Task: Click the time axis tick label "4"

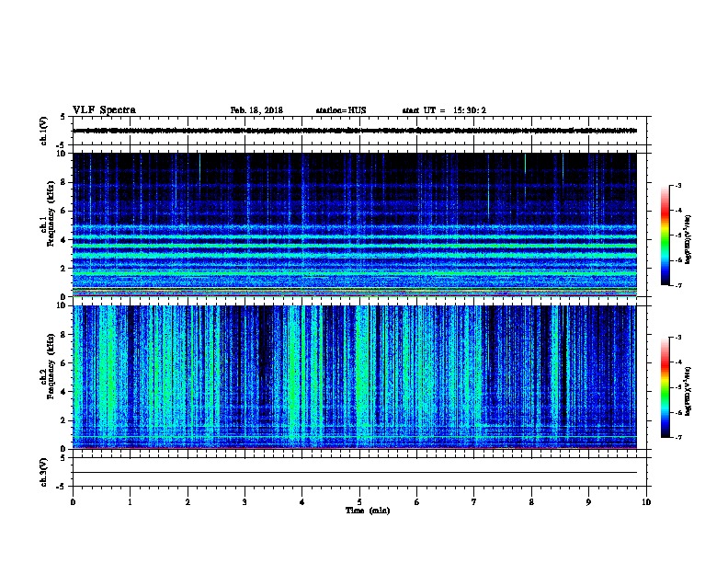Action: (x=302, y=502)
